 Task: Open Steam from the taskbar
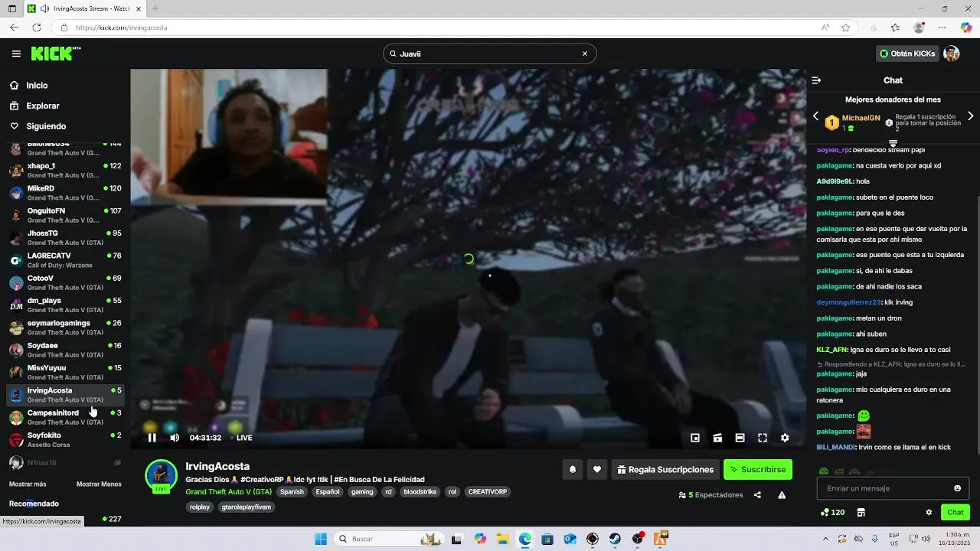click(615, 539)
